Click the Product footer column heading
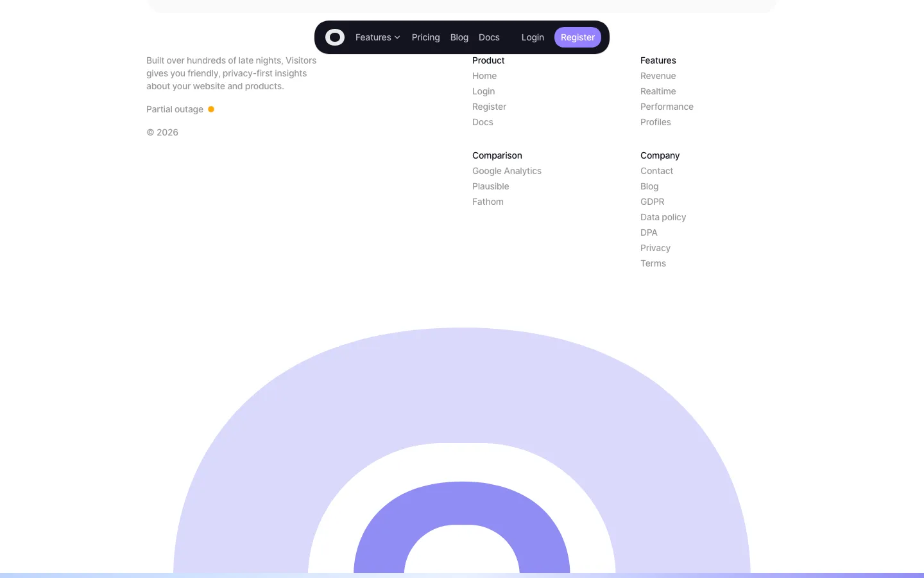Screen dimensions: 924x578 [x=489, y=60]
